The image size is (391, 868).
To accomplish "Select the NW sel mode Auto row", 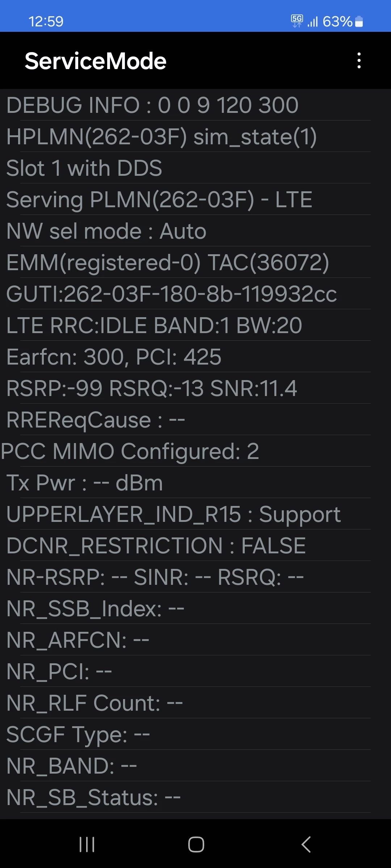I will coord(195,231).
